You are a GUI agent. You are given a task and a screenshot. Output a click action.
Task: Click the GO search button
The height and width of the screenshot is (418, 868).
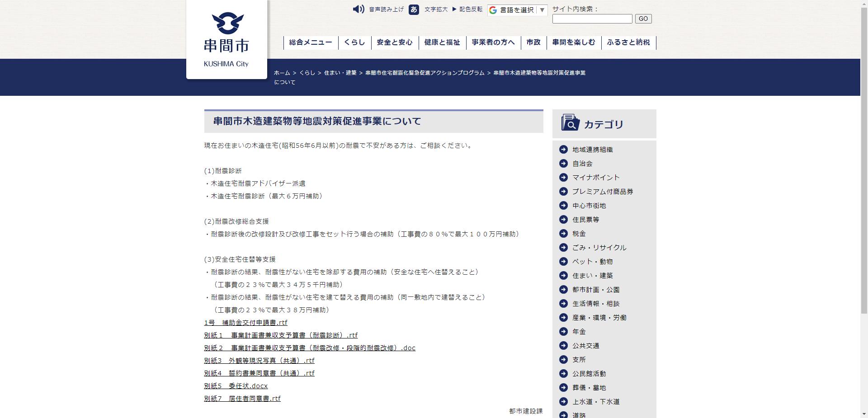point(643,19)
